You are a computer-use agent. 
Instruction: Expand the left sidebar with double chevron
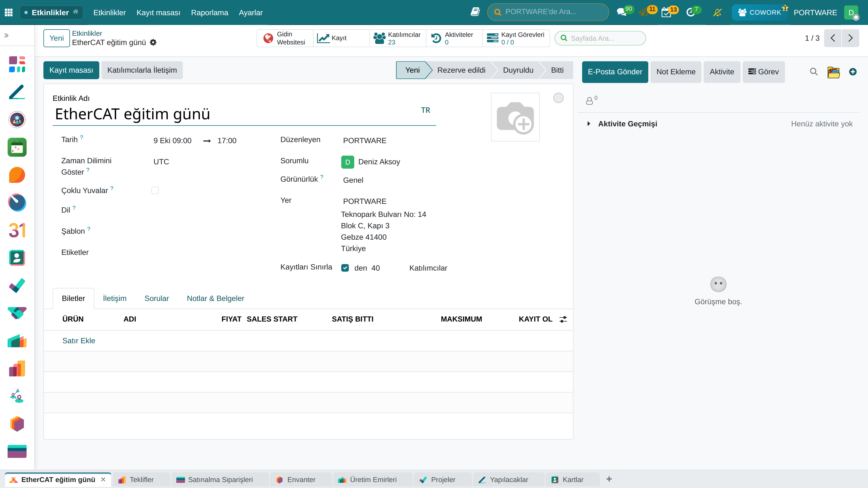[x=6, y=35]
